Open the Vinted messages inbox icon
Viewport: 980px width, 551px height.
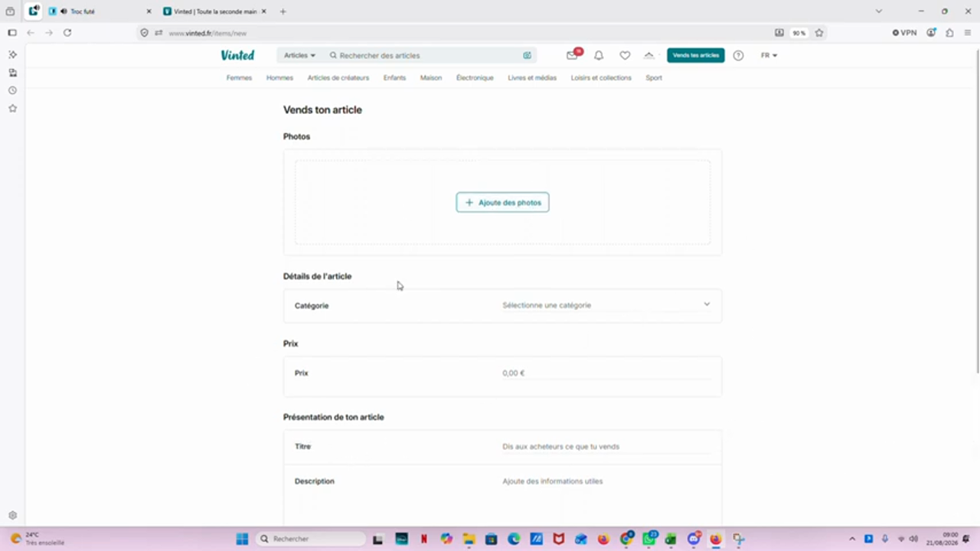pyautogui.click(x=572, y=55)
